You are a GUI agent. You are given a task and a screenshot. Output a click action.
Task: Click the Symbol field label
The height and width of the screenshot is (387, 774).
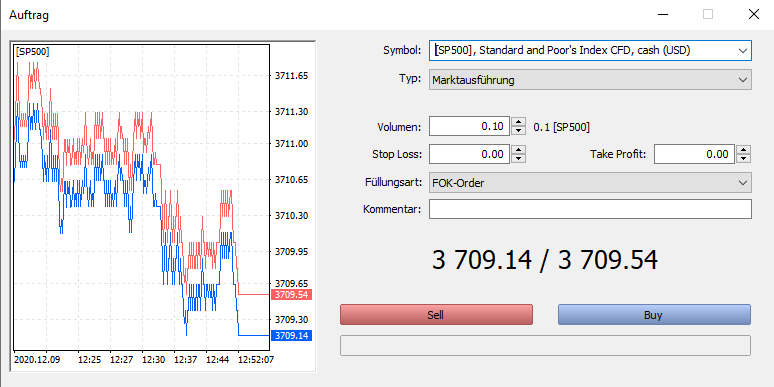402,50
